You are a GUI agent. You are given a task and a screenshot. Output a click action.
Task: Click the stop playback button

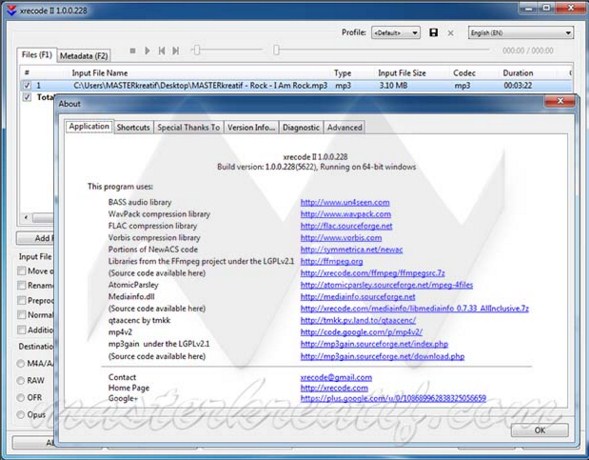[x=132, y=50]
